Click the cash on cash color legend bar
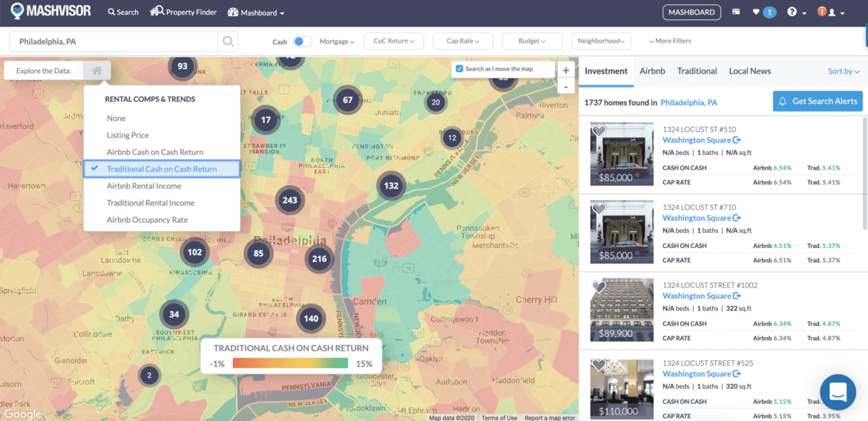Viewport: 868px width, 421px height. pos(290,363)
